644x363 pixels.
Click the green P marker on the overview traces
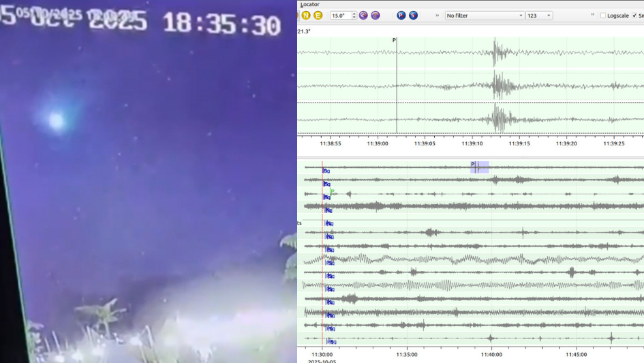click(332, 192)
